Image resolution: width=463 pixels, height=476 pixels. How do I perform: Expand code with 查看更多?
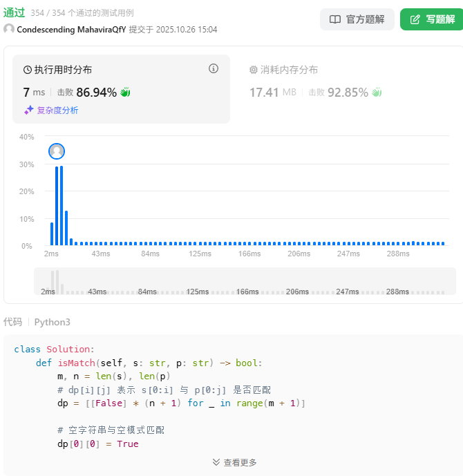234,462
